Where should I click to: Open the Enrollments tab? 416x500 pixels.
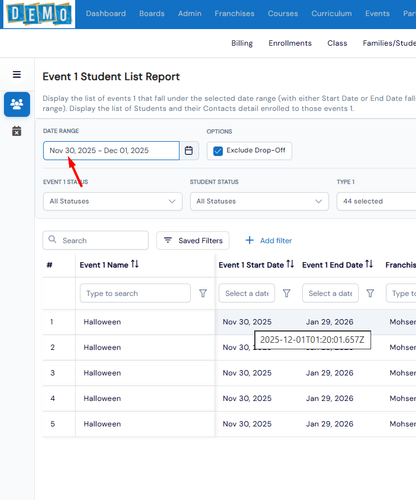(x=290, y=43)
